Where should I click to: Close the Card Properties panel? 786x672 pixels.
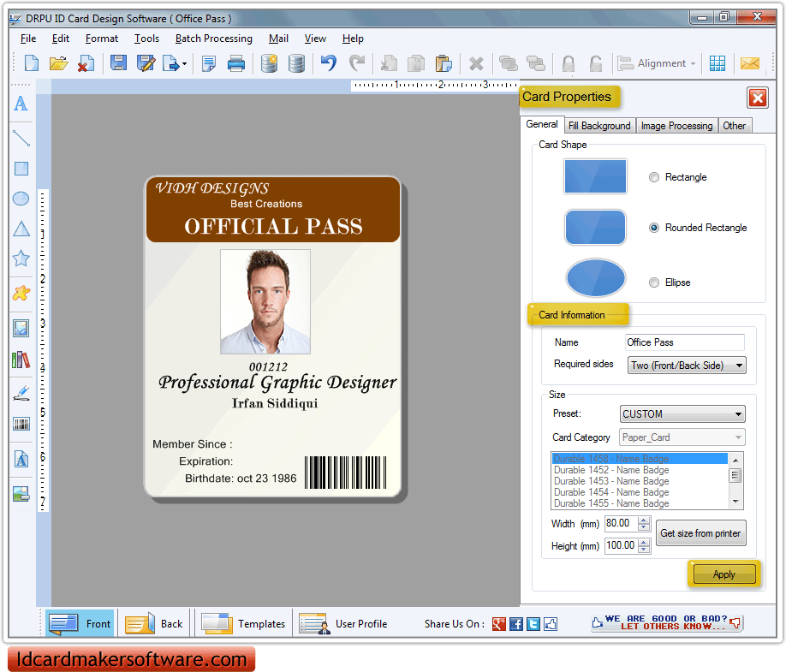pyautogui.click(x=758, y=98)
